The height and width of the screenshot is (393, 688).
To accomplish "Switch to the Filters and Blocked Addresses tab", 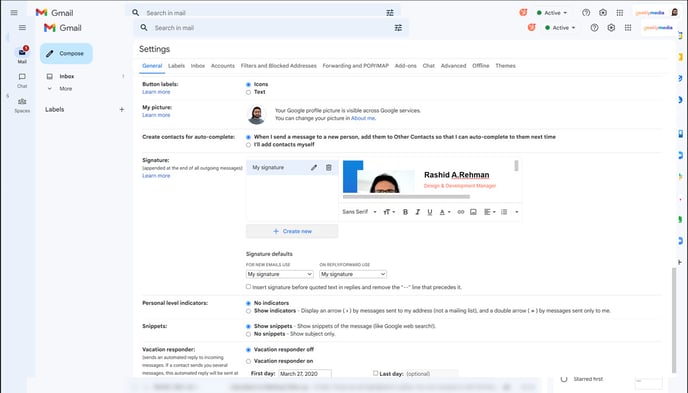I will (x=279, y=66).
